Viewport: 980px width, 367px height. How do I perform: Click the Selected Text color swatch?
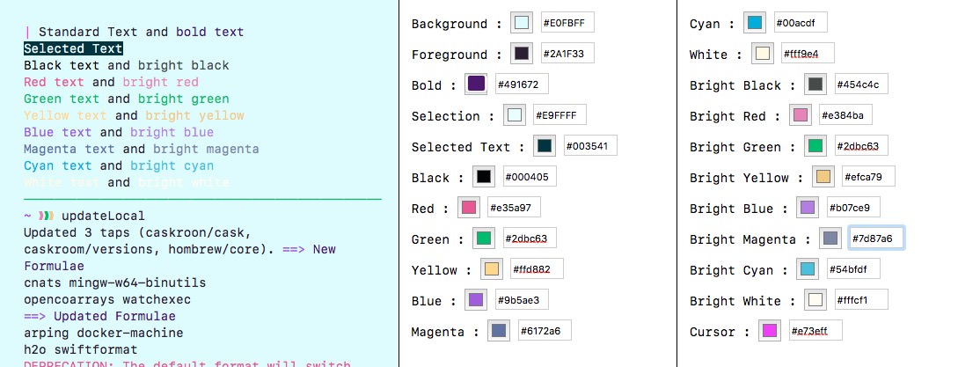(545, 146)
